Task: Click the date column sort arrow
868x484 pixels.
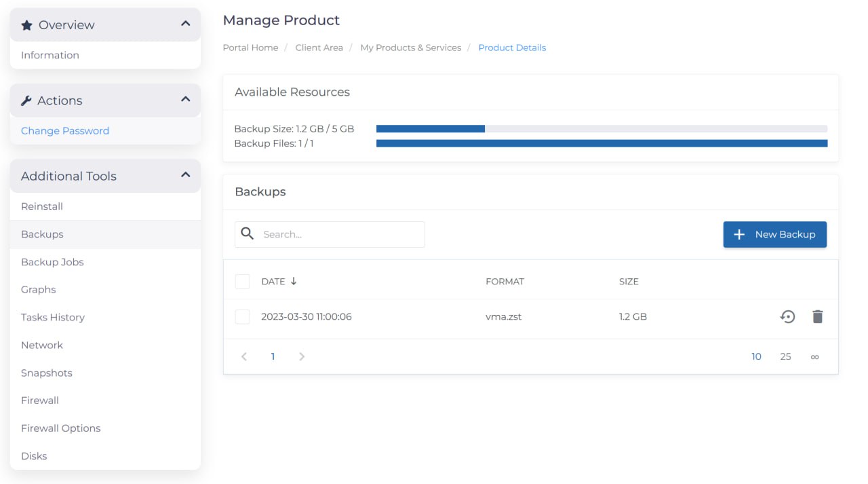Action: (x=294, y=281)
